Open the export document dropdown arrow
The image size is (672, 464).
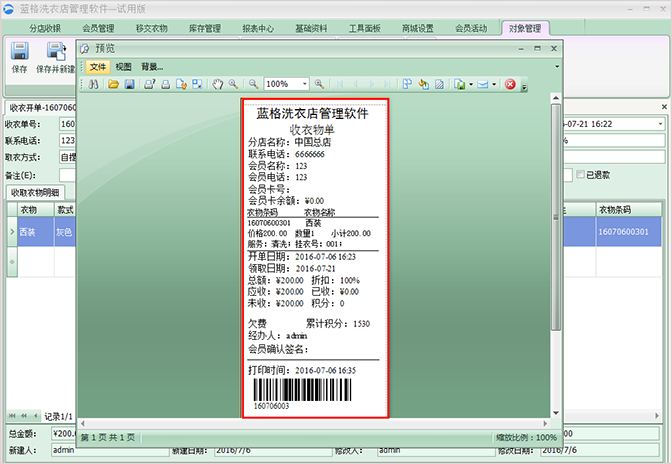[x=470, y=85]
